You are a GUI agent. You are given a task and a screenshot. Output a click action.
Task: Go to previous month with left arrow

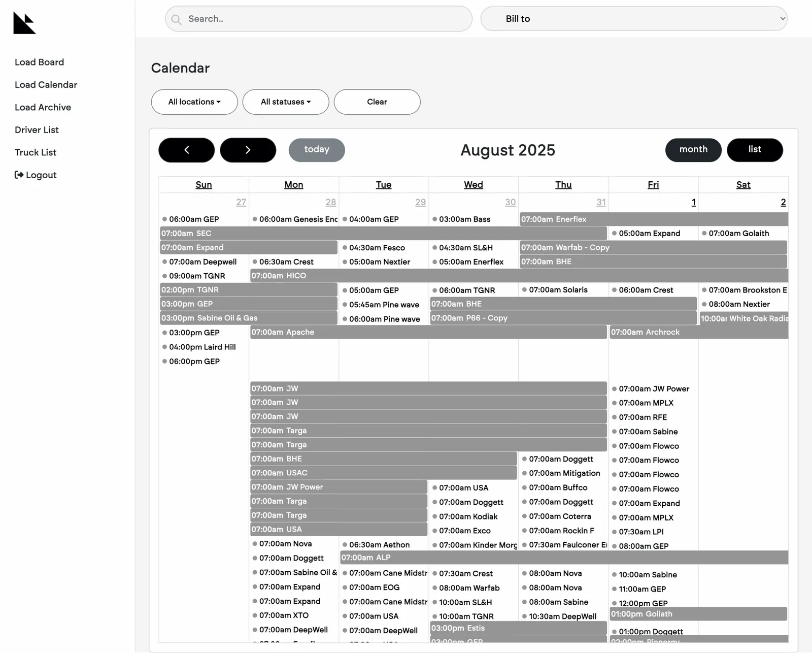187,150
